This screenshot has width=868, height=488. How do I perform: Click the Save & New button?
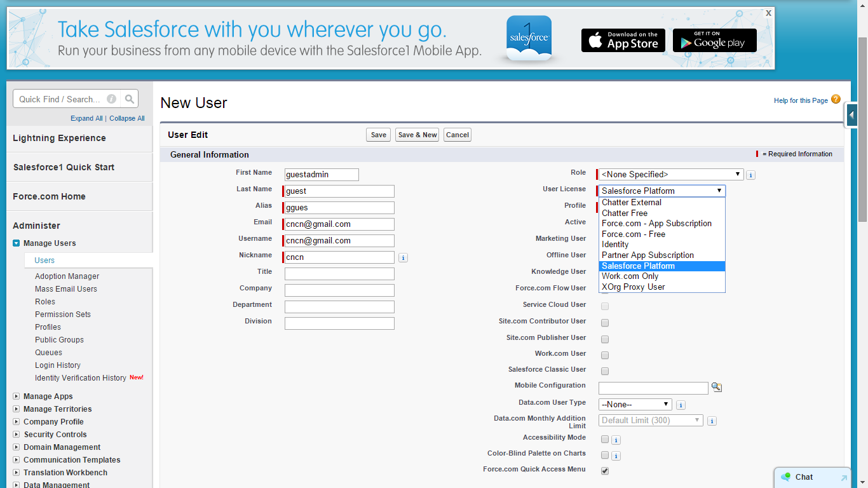tap(417, 135)
